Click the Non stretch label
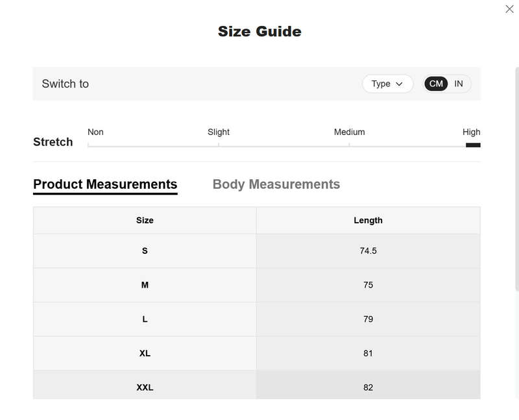519x420 pixels. [x=95, y=132]
